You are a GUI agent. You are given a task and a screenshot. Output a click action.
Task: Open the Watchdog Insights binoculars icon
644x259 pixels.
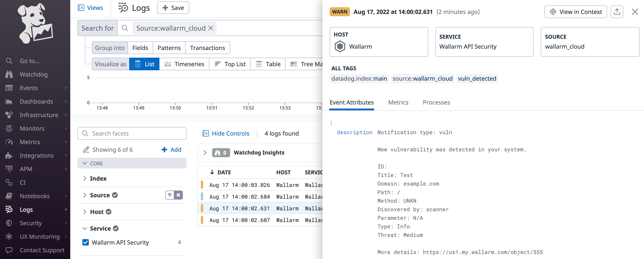point(218,152)
